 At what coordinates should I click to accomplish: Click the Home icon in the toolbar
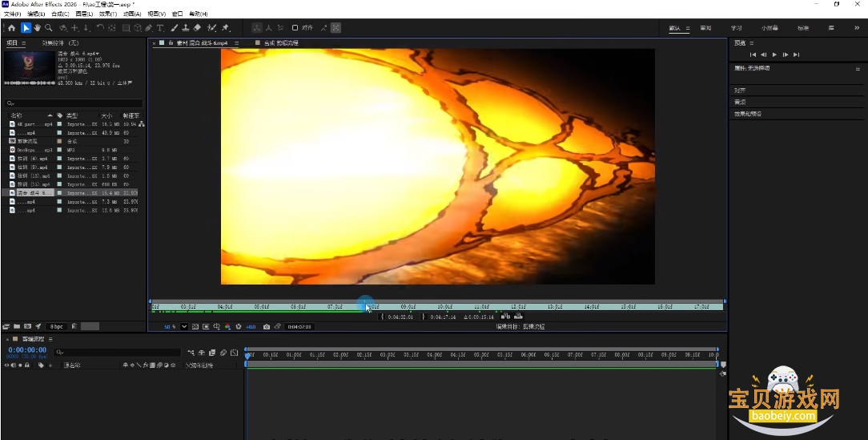pos(11,28)
